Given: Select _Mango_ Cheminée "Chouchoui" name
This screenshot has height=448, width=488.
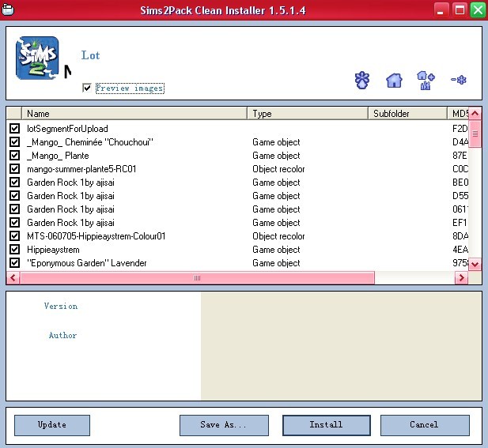Looking at the screenshot, I should pos(90,142).
